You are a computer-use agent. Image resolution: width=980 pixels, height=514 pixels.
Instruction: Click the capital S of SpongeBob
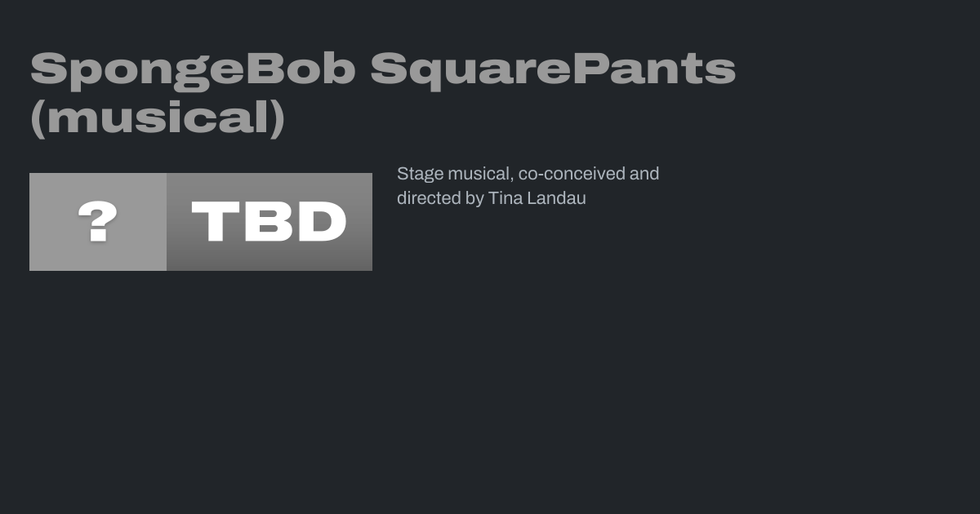[x=48, y=69]
